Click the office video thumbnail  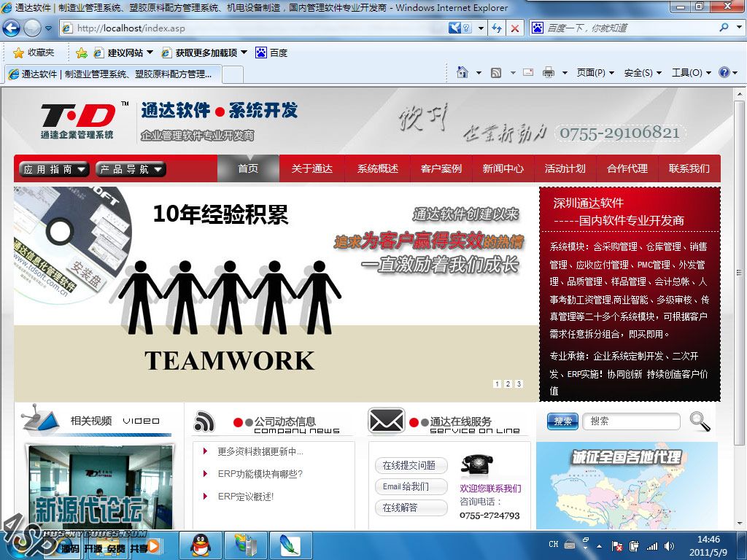pos(101,486)
